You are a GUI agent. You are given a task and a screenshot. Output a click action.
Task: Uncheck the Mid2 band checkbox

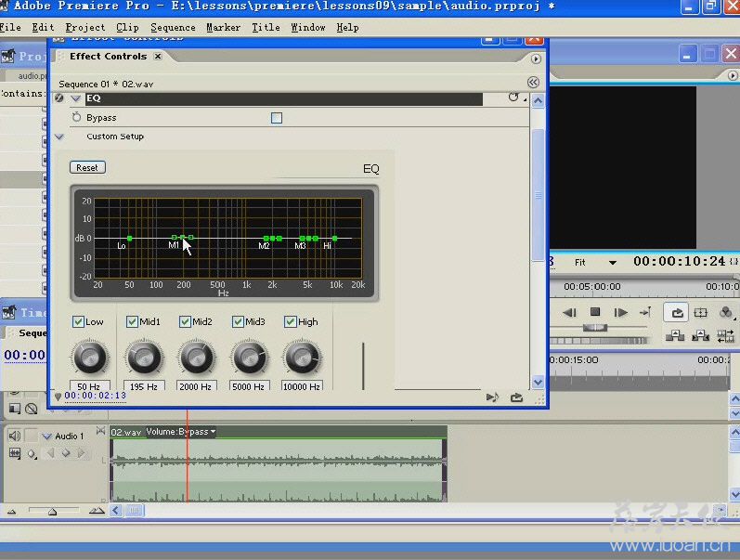(185, 322)
